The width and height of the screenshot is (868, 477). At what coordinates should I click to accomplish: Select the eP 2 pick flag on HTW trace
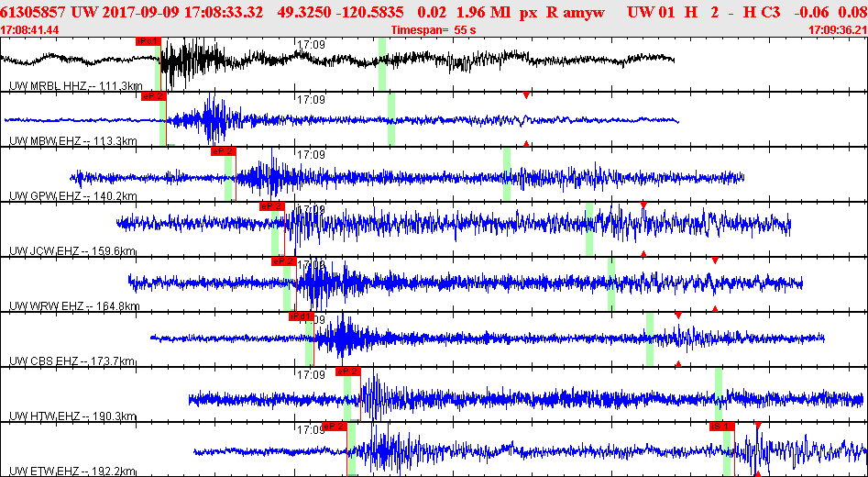[x=348, y=372]
